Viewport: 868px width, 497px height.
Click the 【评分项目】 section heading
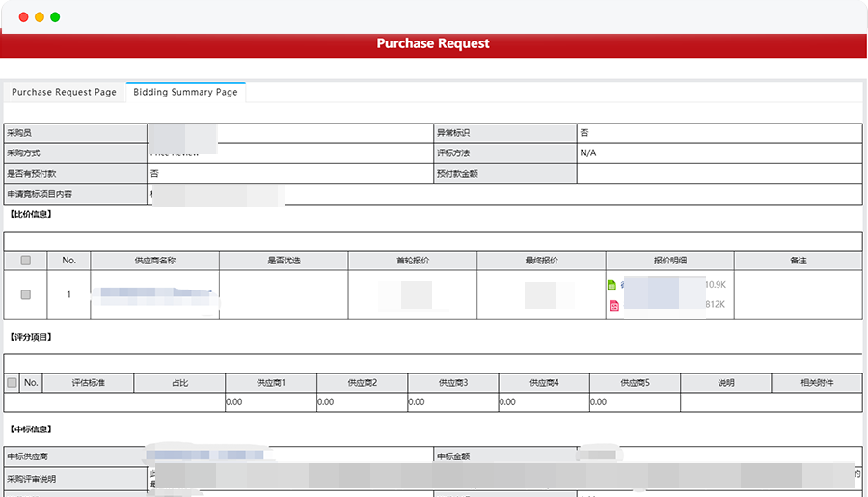[31, 337]
